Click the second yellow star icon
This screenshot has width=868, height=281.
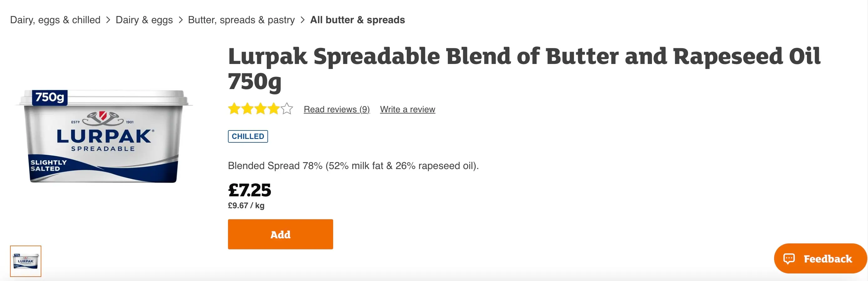247,109
